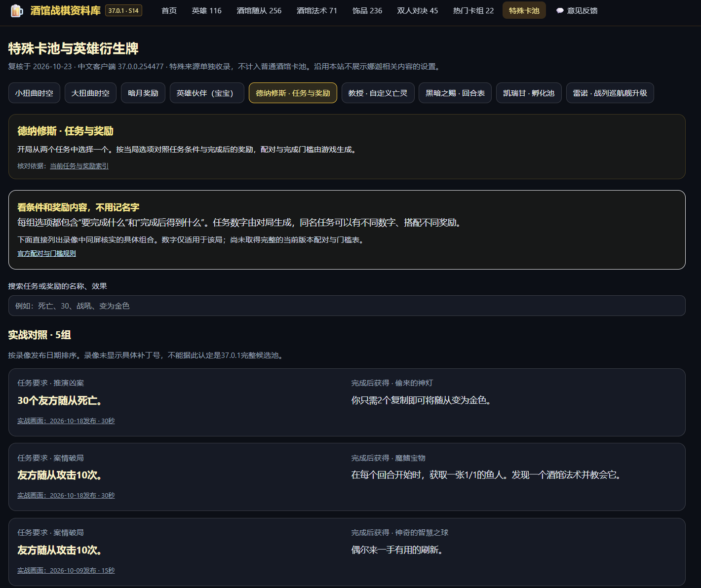Open 实战画面 link in the 魔鲭宝物 card
Image resolution: width=701 pixels, height=588 pixels.
pos(66,495)
